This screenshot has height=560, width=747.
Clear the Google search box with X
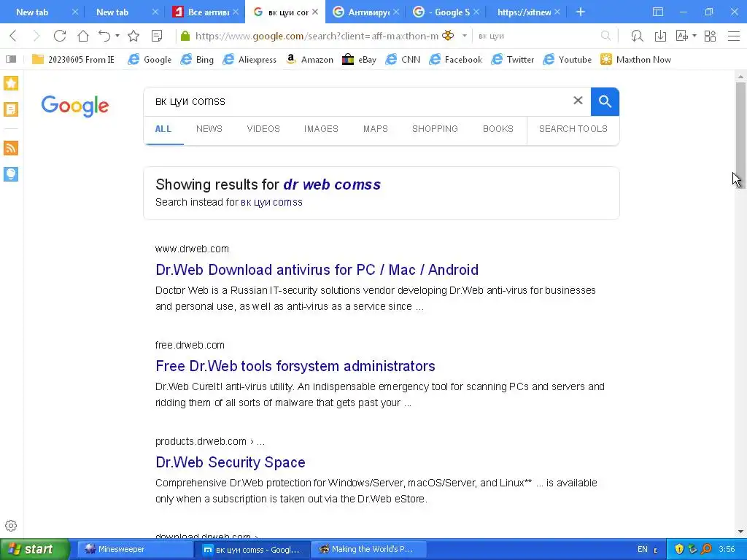point(578,101)
